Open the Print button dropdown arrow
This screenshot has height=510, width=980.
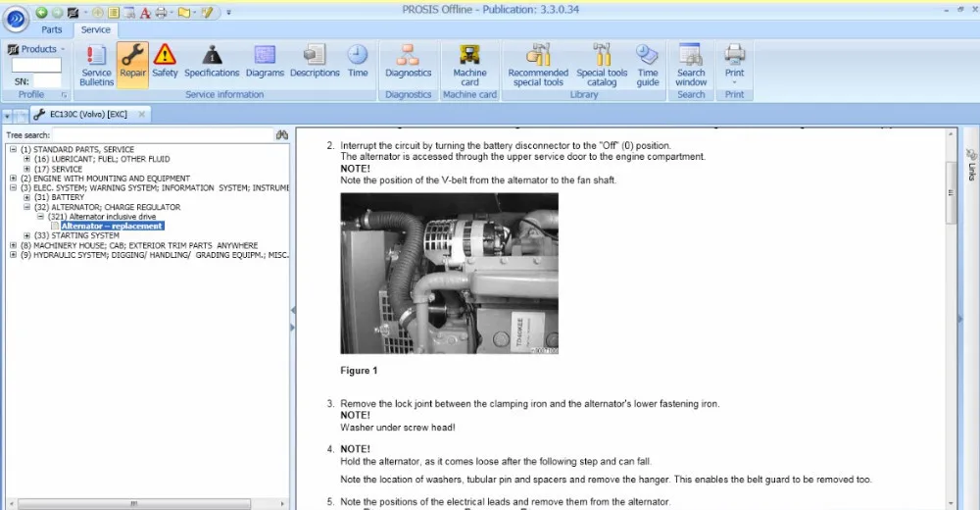(x=734, y=82)
